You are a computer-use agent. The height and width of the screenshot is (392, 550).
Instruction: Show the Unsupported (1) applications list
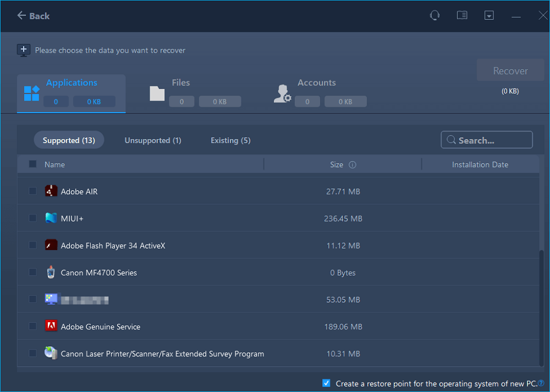(x=153, y=141)
